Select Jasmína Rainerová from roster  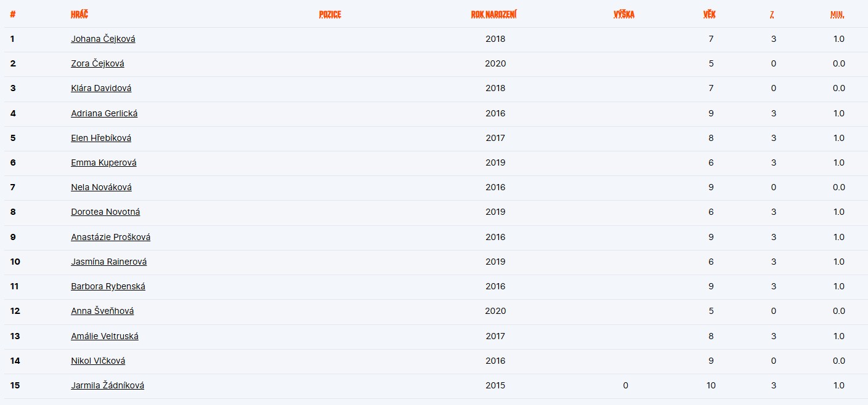click(x=108, y=262)
